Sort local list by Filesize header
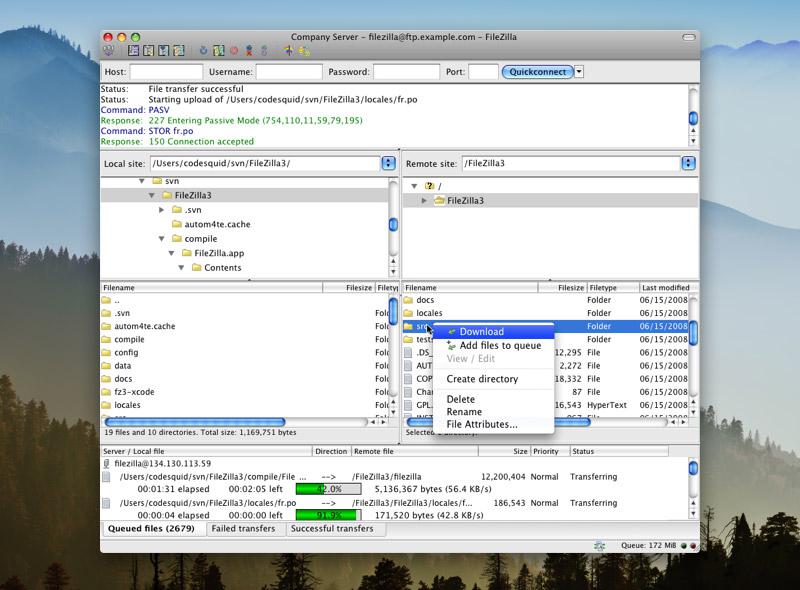The height and width of the screenshot is (590, 800). [349, 288]
